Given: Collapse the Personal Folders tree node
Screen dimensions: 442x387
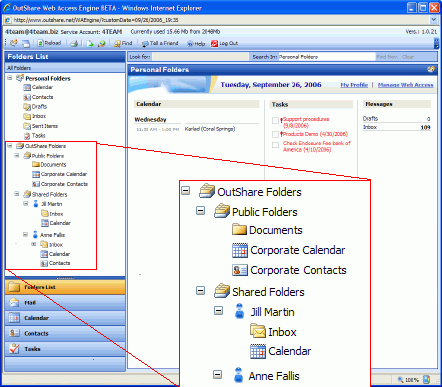Looking at the screenshot, I should 10,78.
